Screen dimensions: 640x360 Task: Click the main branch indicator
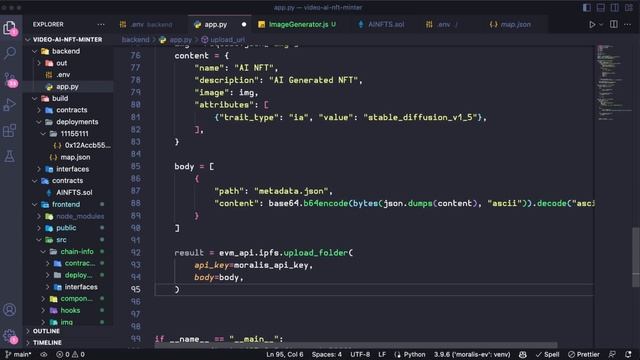pos(18,354)
